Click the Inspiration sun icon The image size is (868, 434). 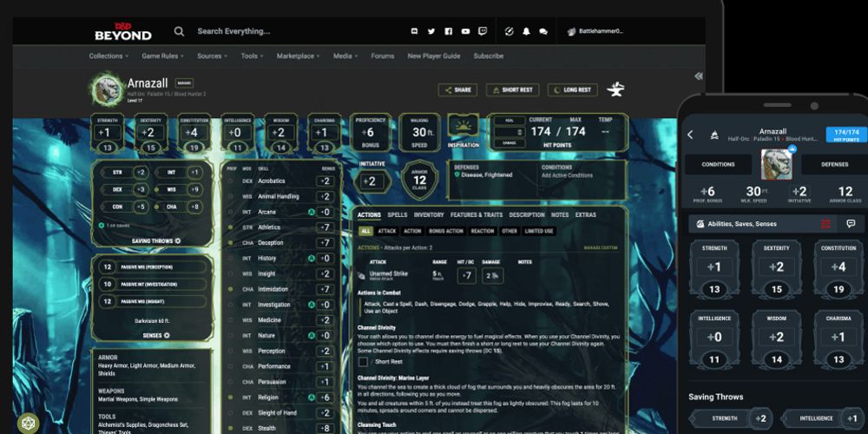pyautogui.click(x=463, y=126)
